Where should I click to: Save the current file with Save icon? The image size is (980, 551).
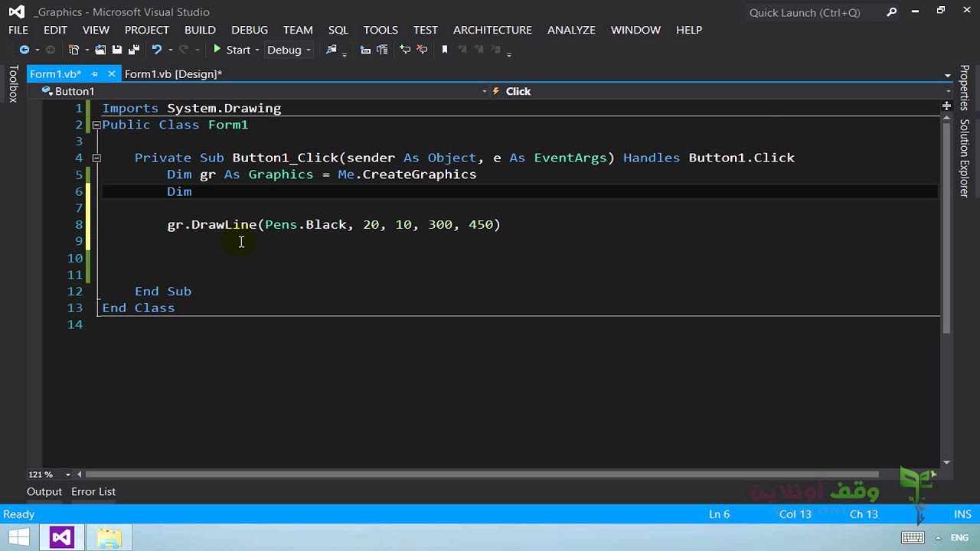point(117,50)
